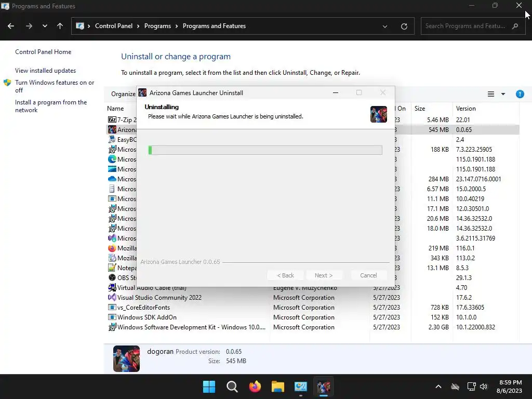
Task: Select vs_CoreEditorFonts entry
Action: (x=143, y=308)
